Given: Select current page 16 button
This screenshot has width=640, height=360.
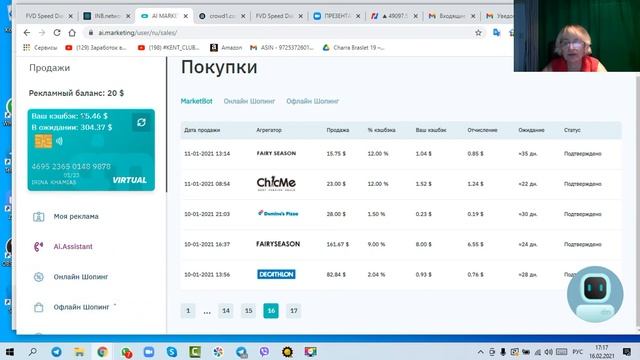Looking at the screenshot, I should 271,311.
